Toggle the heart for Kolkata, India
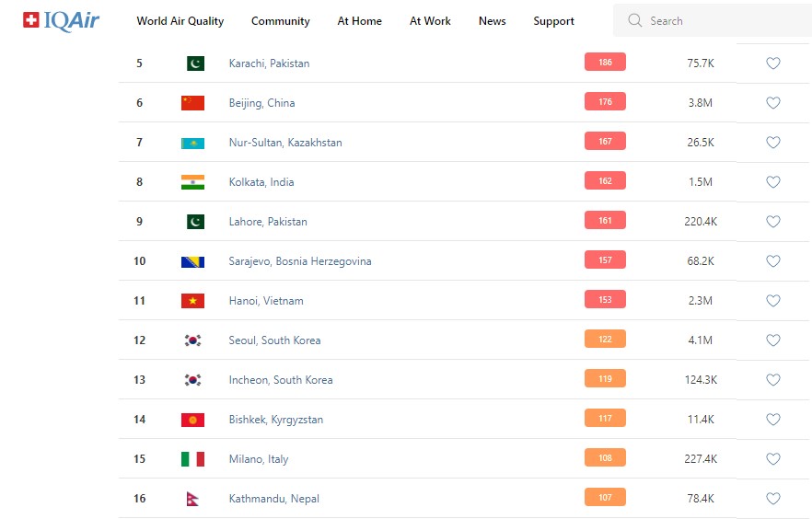The width and height of the screenshot is (812, 519). click(773, 182)
